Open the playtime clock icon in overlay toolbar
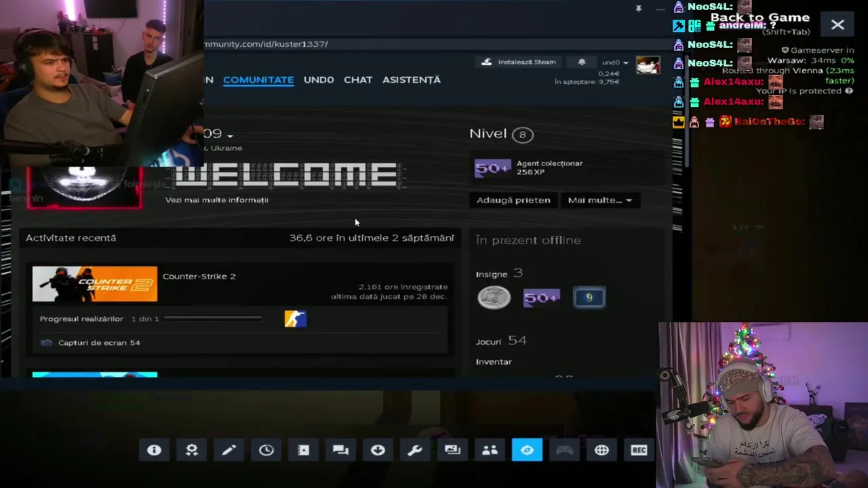The width and height of the screenshot is (868, 488). coord(267,450)
